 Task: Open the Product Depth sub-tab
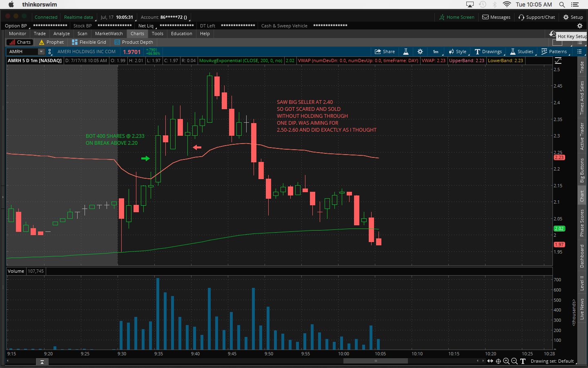tap(134, 42)
